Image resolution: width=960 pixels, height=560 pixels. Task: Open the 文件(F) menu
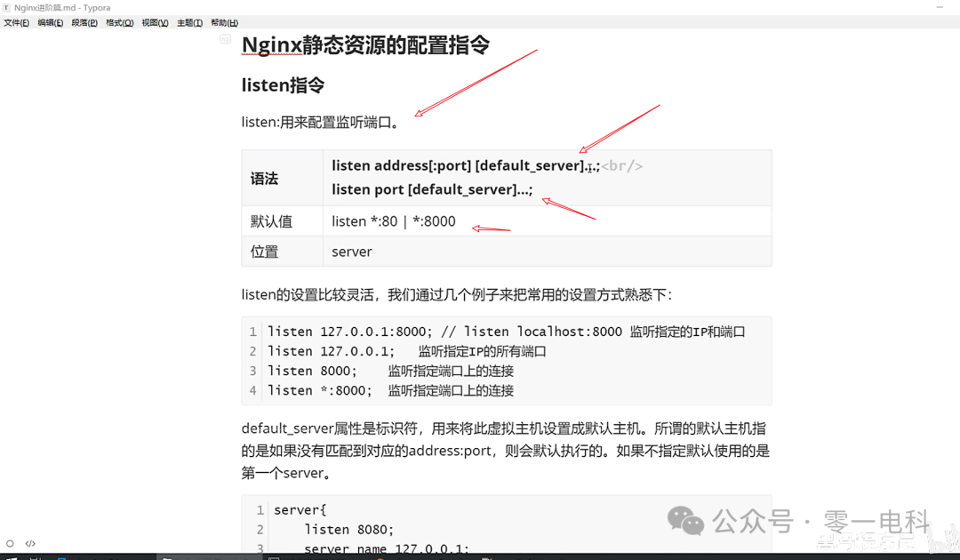[17, 22]
